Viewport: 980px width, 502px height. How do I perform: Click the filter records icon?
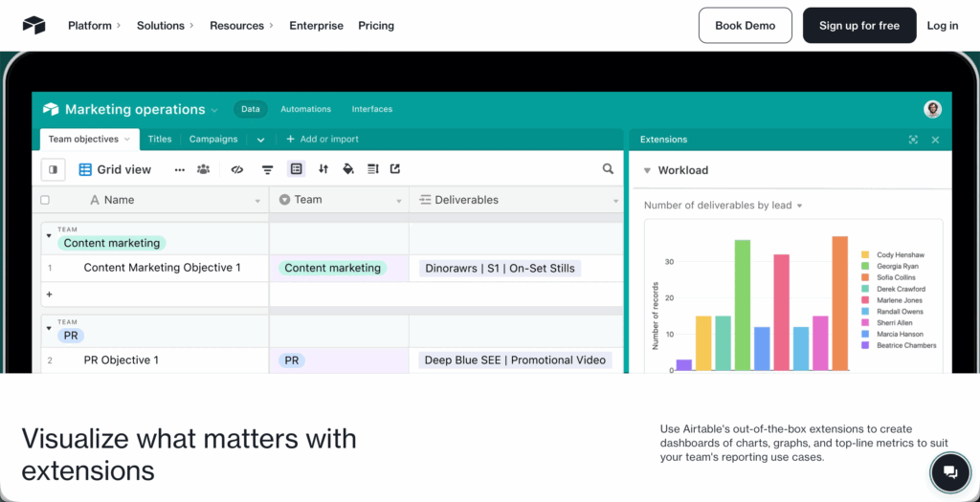click(x=268, y=169)
